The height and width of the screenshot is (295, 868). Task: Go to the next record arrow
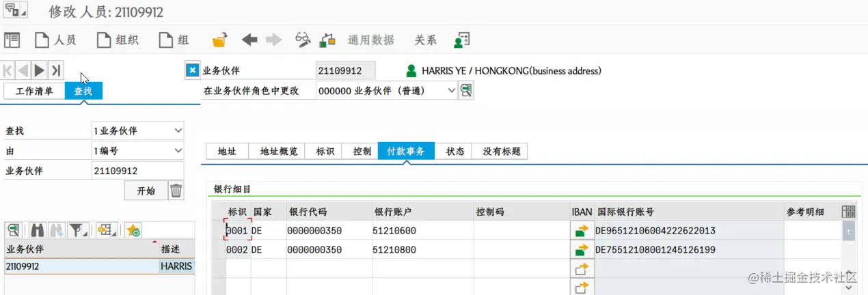coord(39,70)
